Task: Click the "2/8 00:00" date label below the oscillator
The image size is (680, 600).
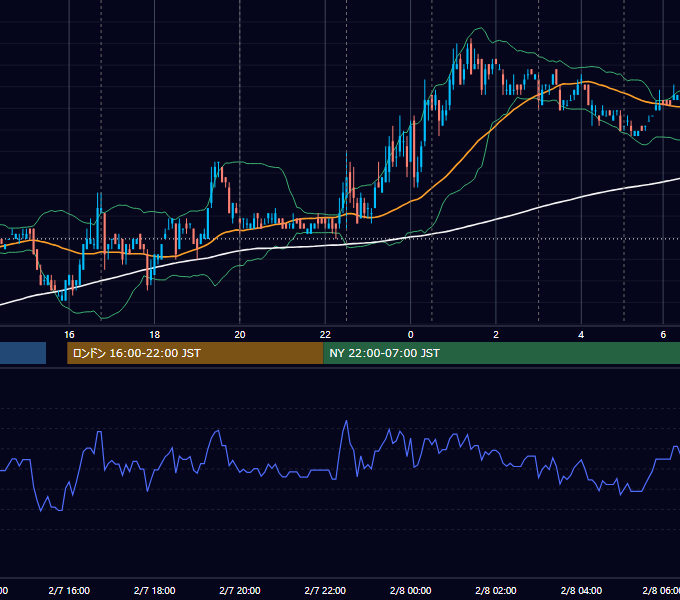Action: click(x=411, y=590)
